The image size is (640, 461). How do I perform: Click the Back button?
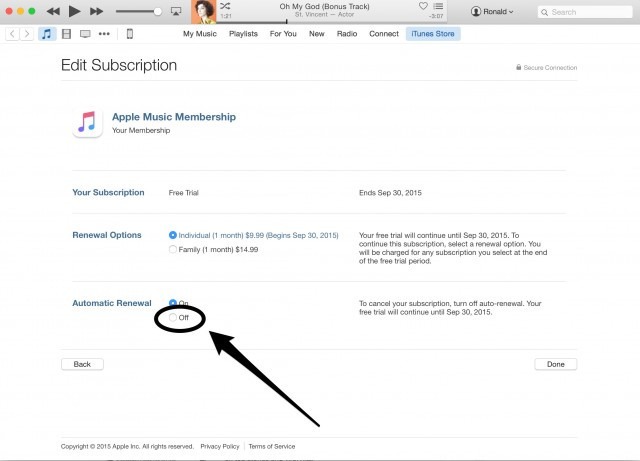[x=82, y=364]
